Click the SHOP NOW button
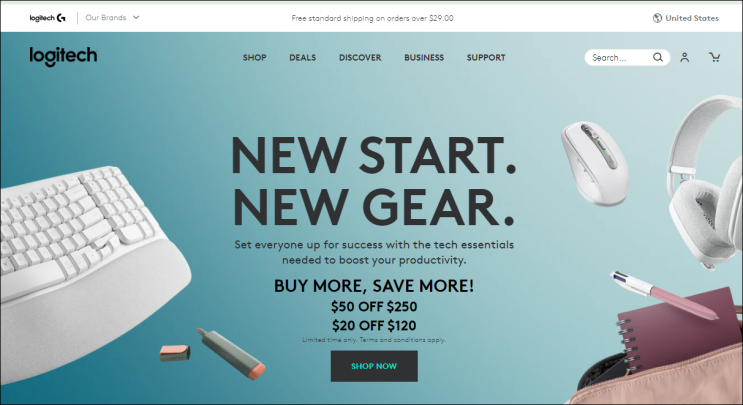Screen dimensions: 743x405 point(374,366)
